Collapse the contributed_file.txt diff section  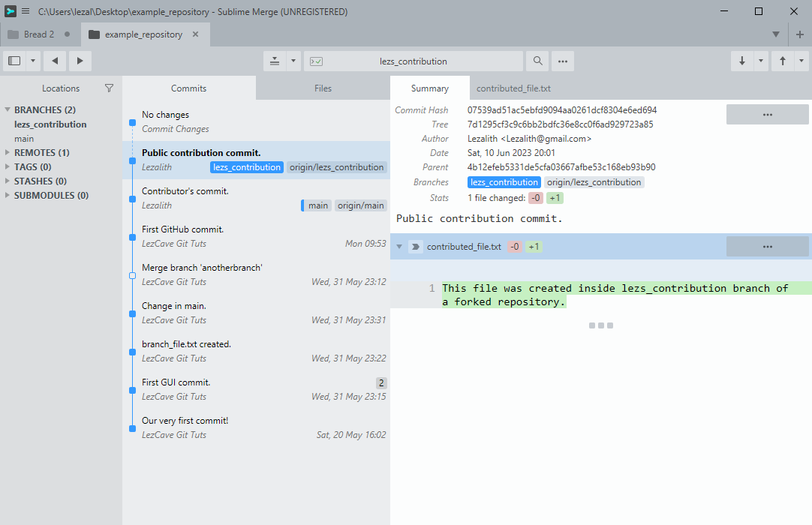pos(399,247)
